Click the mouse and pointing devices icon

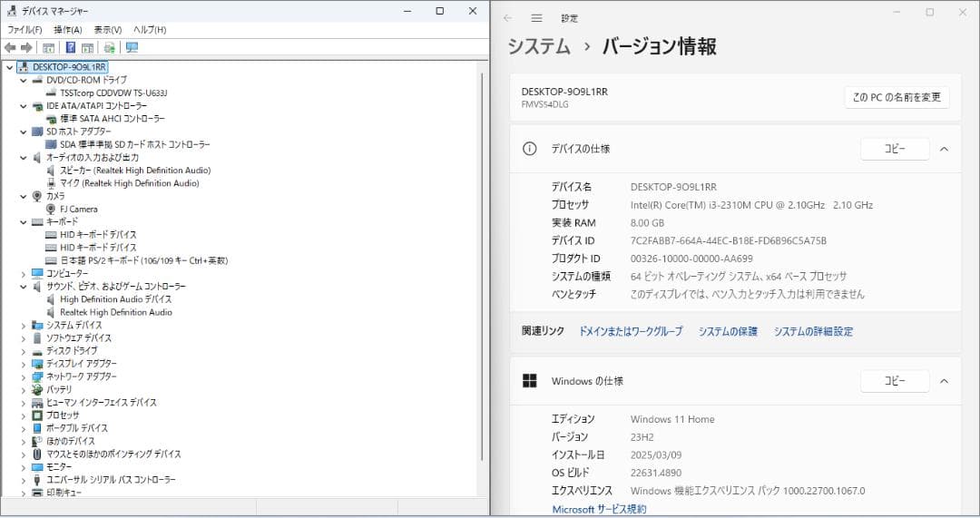click(37, 454)
